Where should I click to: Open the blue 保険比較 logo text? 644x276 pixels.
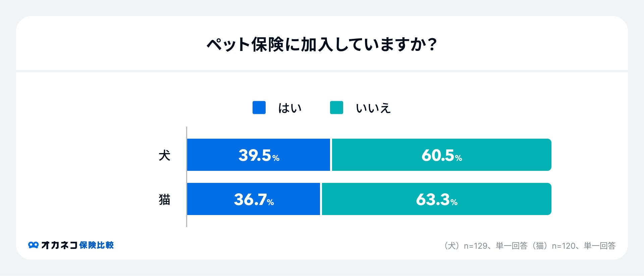(x=97, y=245)
